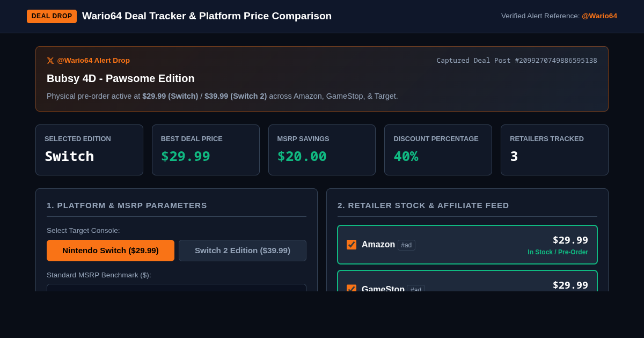Click the Wario64 Deal Tracker page title

coord(207,16)
